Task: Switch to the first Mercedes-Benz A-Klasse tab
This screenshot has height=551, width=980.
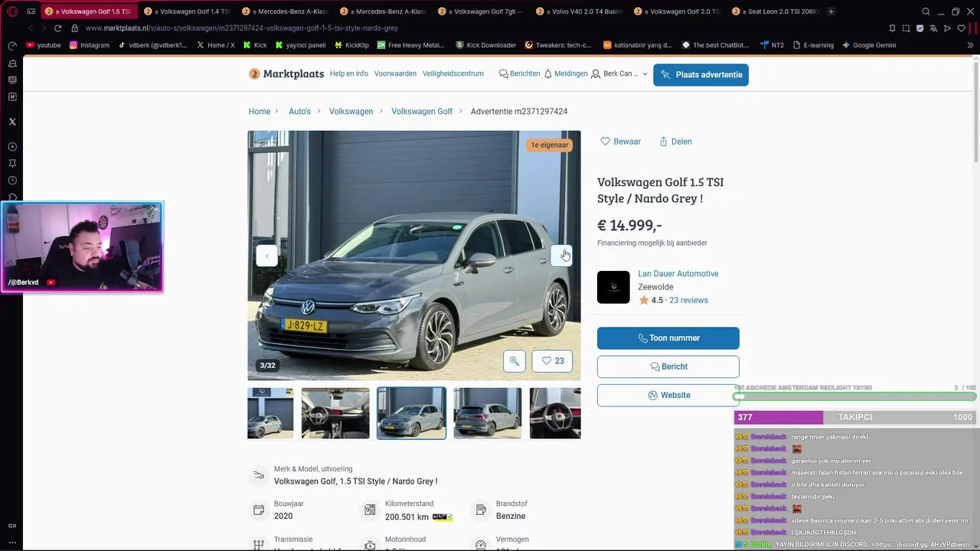Action: [284, 11]
